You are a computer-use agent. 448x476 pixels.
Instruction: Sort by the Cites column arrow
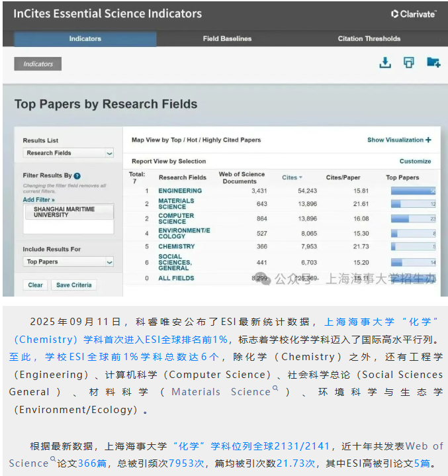[300, 177]
